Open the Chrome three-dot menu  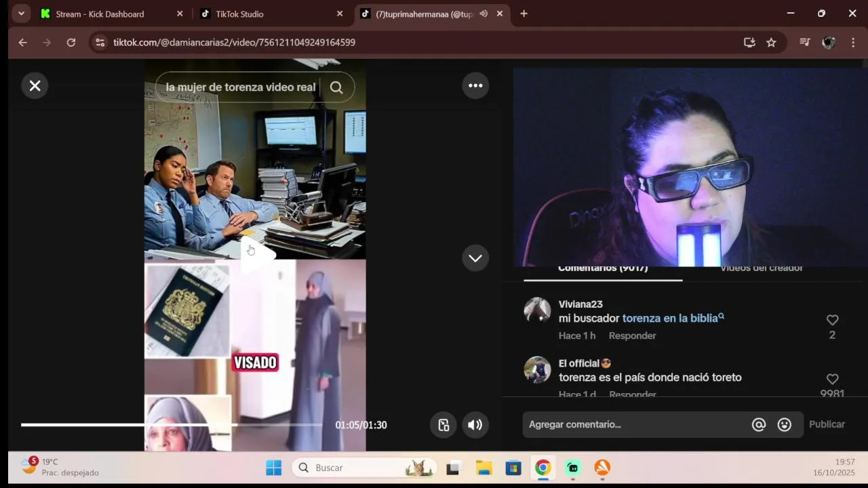[x=853, y=42]
